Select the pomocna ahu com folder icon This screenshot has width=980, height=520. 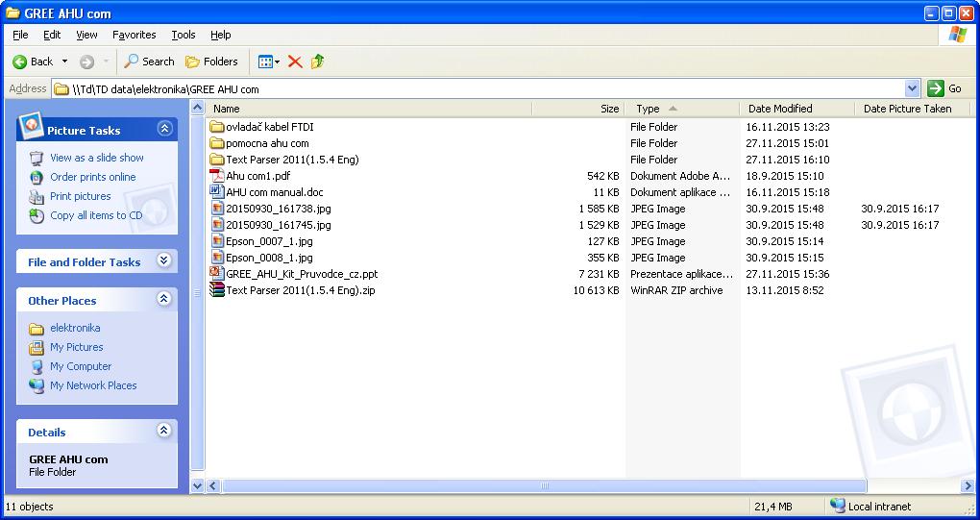[217, 143]
